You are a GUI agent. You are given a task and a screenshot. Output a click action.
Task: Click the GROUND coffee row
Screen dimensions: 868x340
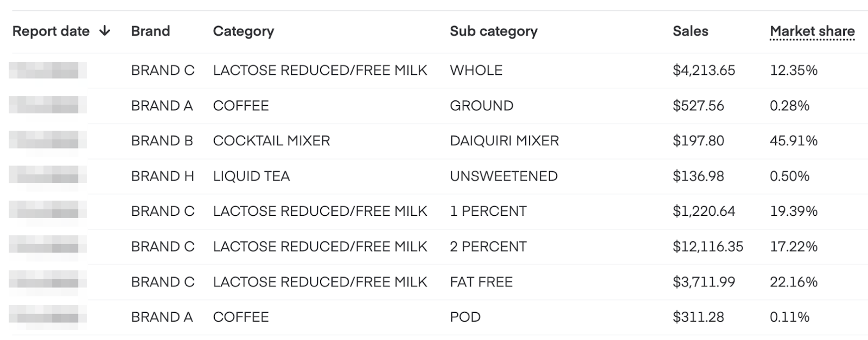pyautogui.click(x=434, y=106)
